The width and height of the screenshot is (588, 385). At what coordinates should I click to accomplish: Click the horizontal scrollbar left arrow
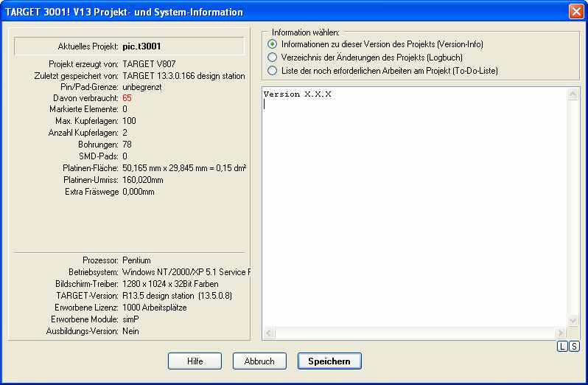pyautogui.click(x=268, y=333)
